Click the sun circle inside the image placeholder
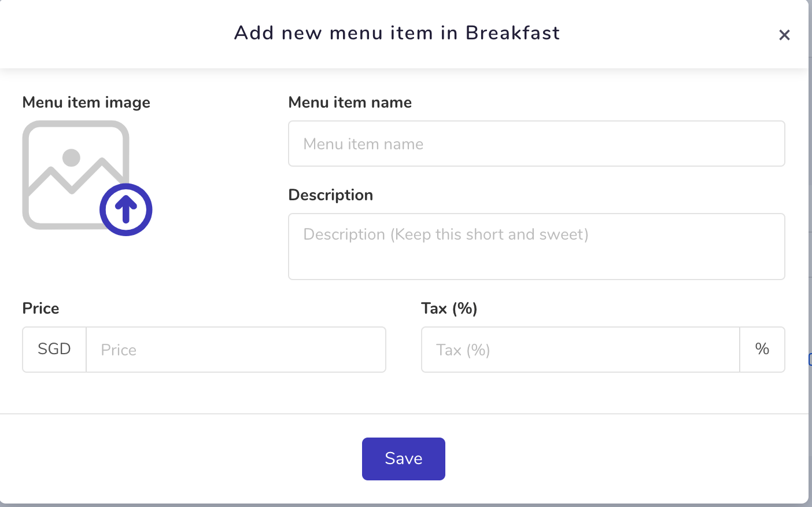The height and width of the screenshot is (507, 812). [71, 157]
